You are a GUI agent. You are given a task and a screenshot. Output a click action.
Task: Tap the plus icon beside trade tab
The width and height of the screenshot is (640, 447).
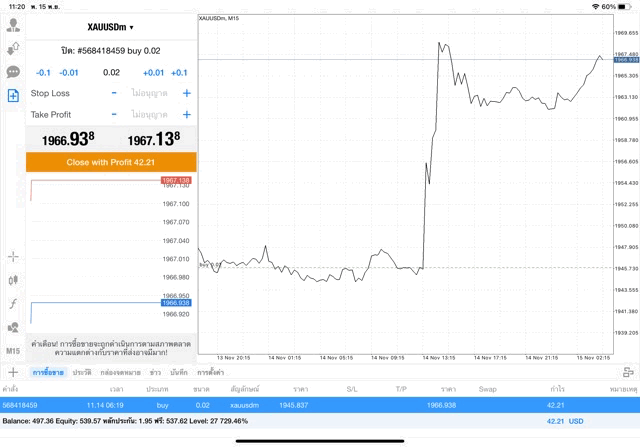[13, 372]
